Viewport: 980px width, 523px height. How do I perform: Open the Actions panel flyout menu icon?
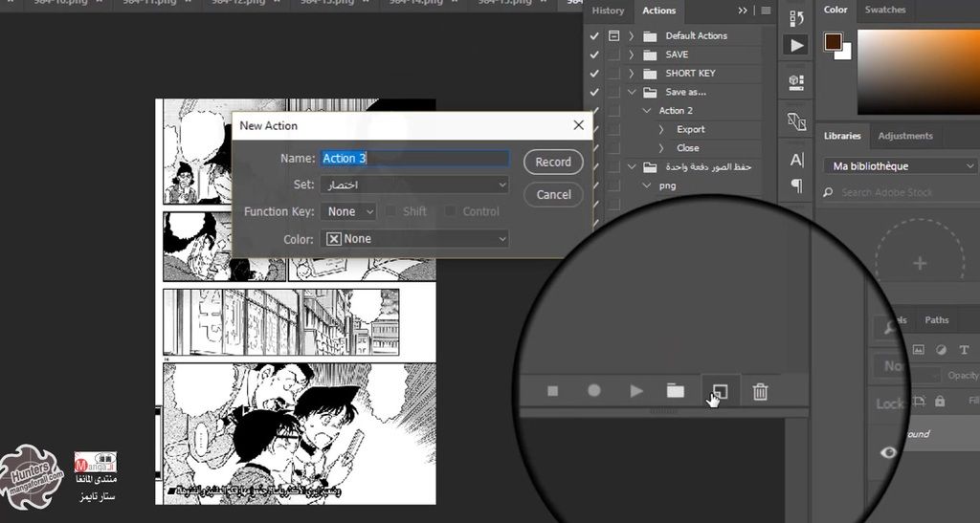tap(766, 11)
